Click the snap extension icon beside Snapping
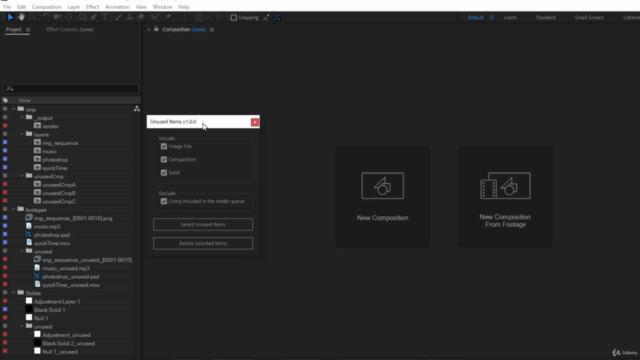This screenshot has width=640, height=360. [x=266, y=17]
